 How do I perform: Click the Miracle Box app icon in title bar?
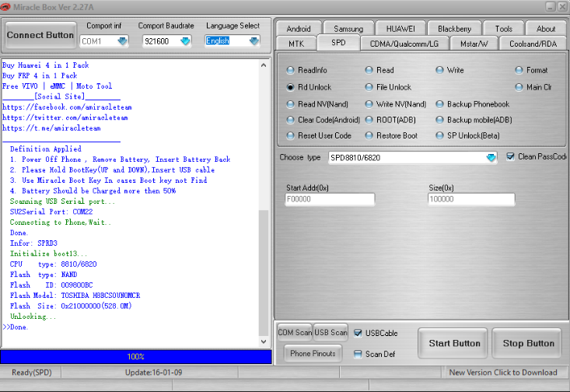point(5,7)
